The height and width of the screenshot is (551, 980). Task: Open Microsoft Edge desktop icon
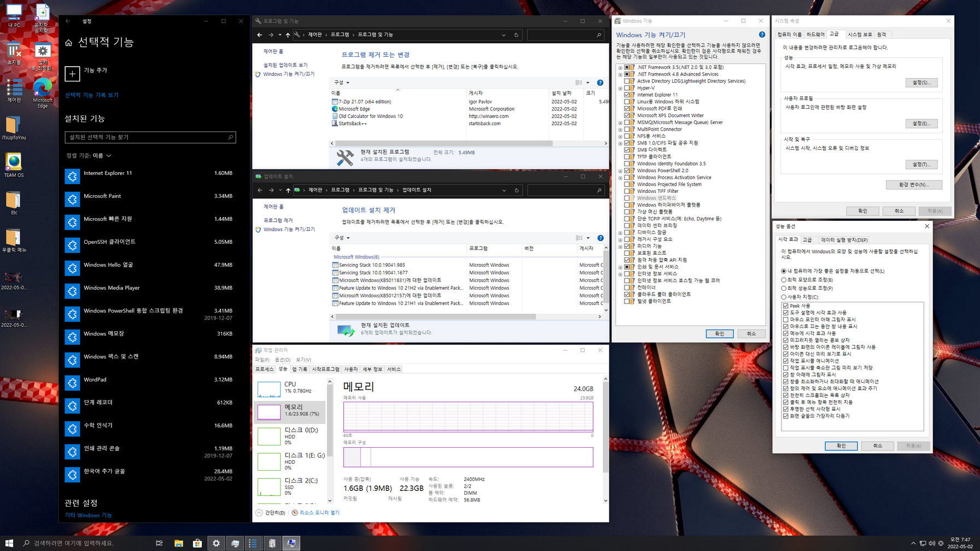coord(43,93)
